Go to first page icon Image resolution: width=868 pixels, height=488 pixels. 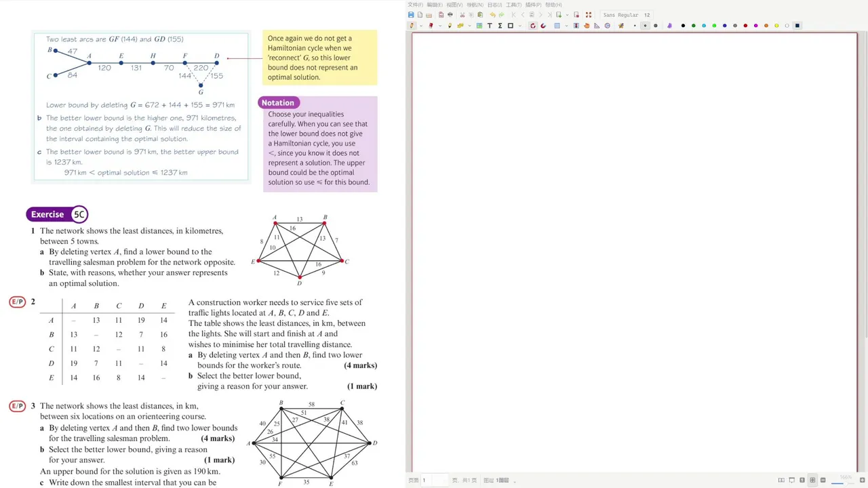513,14
